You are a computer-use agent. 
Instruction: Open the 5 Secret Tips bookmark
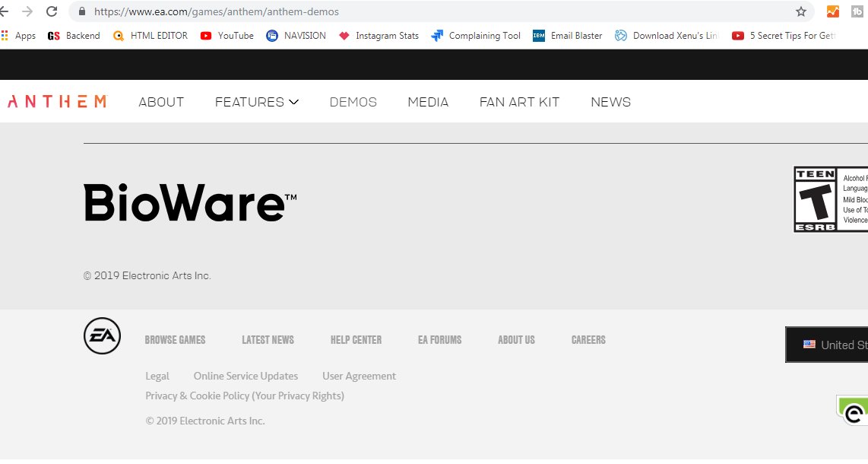[784, 36]
